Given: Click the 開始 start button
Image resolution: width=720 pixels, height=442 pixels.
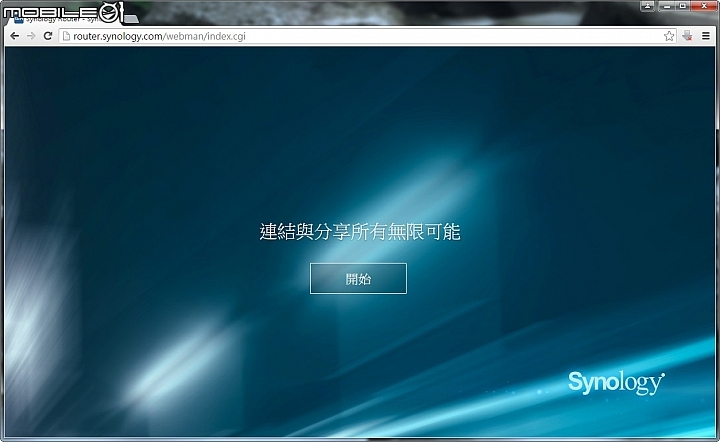Looking at the screenshot, I should [x=358, y=278].
